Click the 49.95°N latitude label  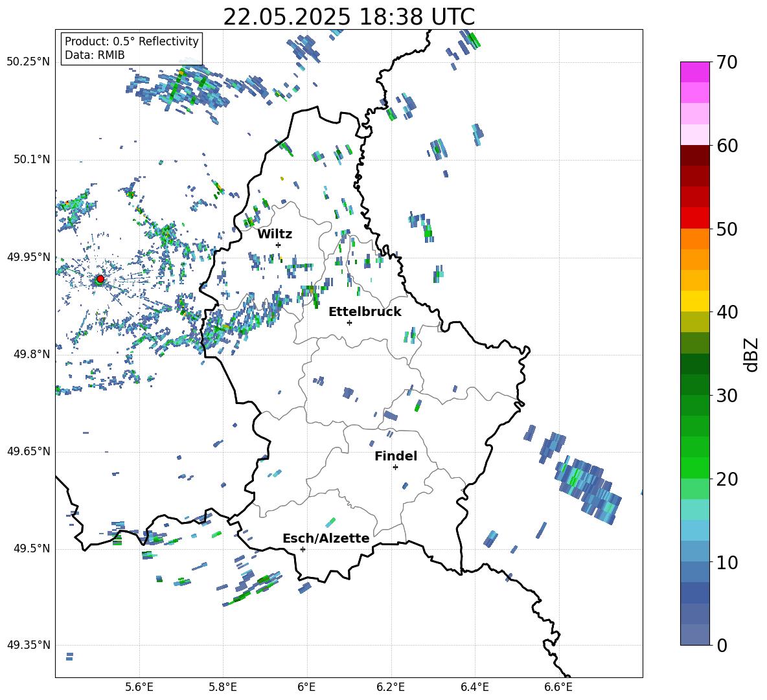[x=29, y=258]
